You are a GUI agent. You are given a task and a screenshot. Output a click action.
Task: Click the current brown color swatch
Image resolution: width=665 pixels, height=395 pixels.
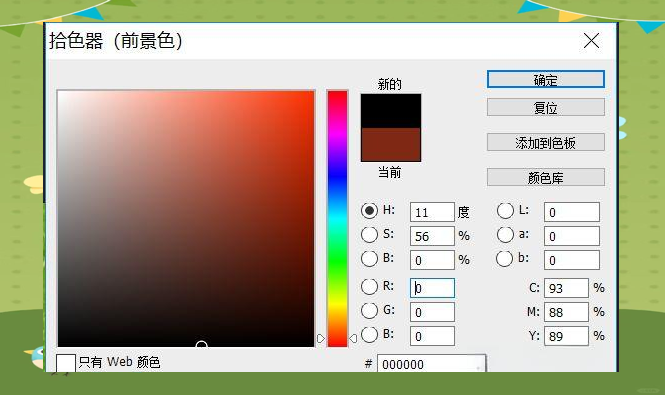click(391, 144)
